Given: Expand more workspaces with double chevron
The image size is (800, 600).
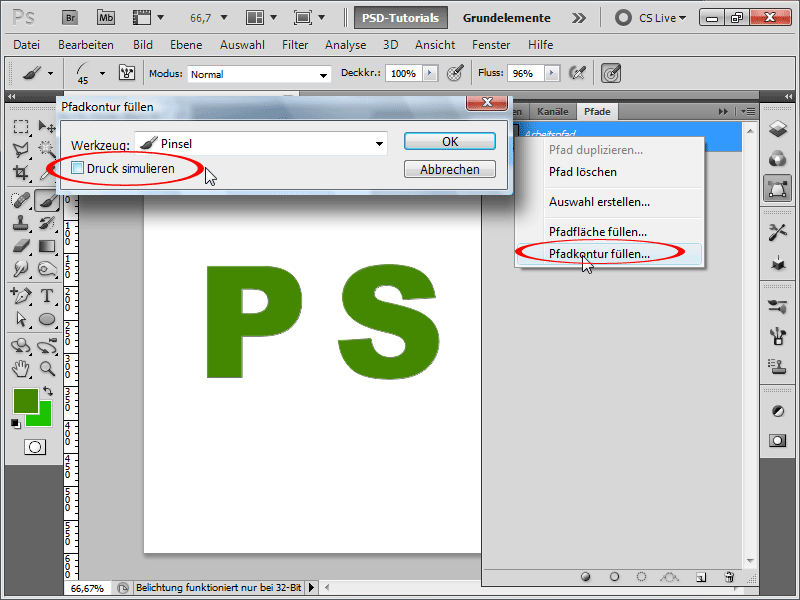Looking at the screenshot, I should pyautogui.click(x=579, y=18).
